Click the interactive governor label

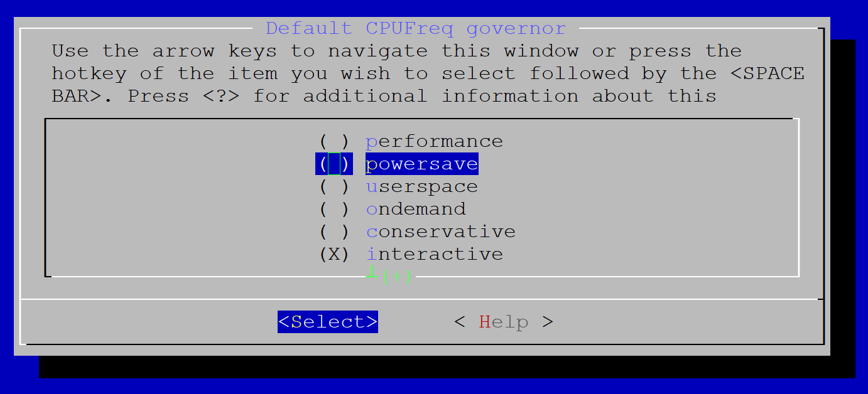pyautogui.click(x=434, y=255)
